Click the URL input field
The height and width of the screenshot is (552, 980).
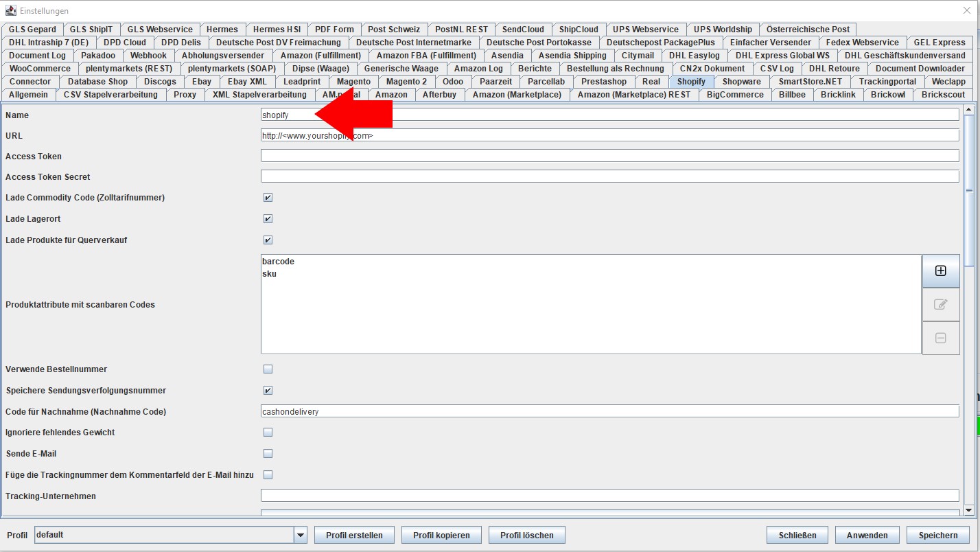point(610,135)
